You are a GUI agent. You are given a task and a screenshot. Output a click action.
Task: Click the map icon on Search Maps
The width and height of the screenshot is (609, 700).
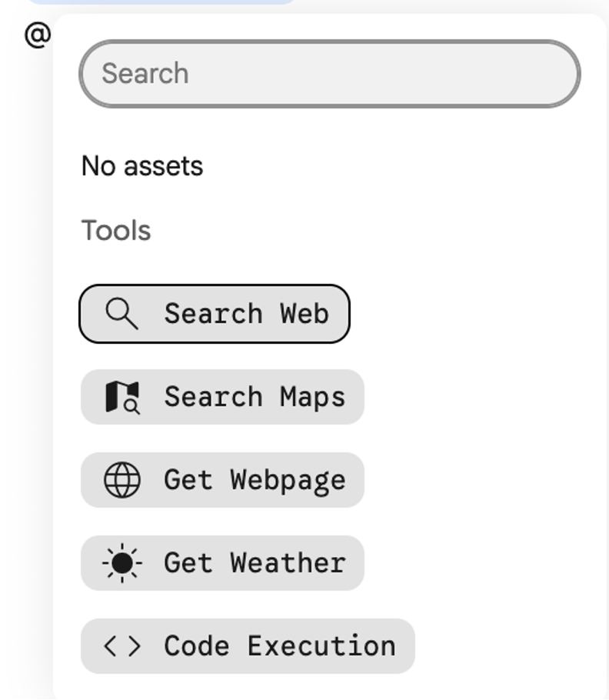[121, 397]
